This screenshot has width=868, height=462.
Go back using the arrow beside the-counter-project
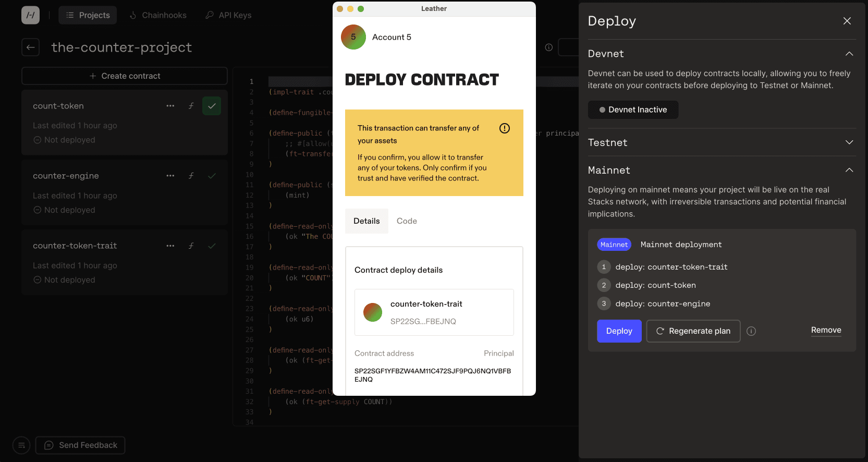[x=31, y=47]
